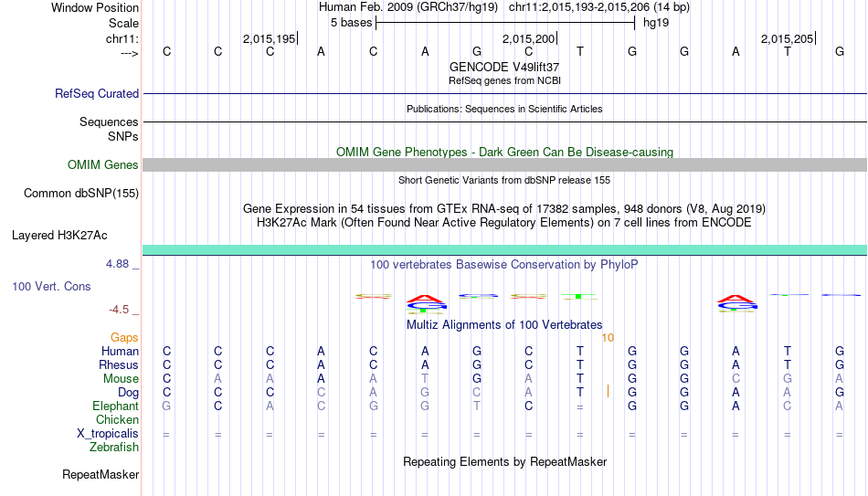The image size is (868, 496).
Task: Click 100 vertebrates Basewise Conservation by PhyloP title
Action: pyautogui.click(x=504, y=265)
